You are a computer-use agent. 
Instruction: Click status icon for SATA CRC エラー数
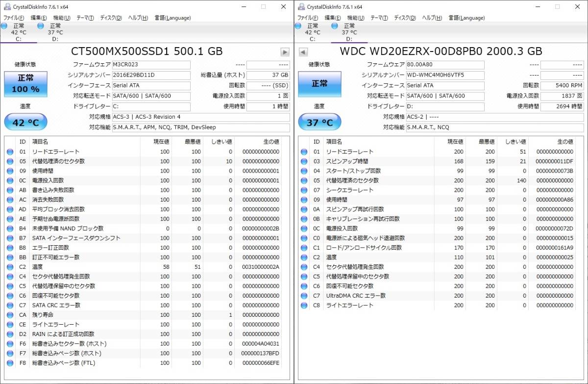pyautogui.click(x=10, y=306)
